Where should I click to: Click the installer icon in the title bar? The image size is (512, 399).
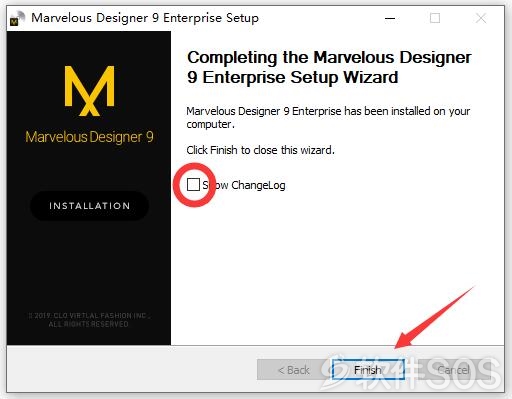click(17, 18)
